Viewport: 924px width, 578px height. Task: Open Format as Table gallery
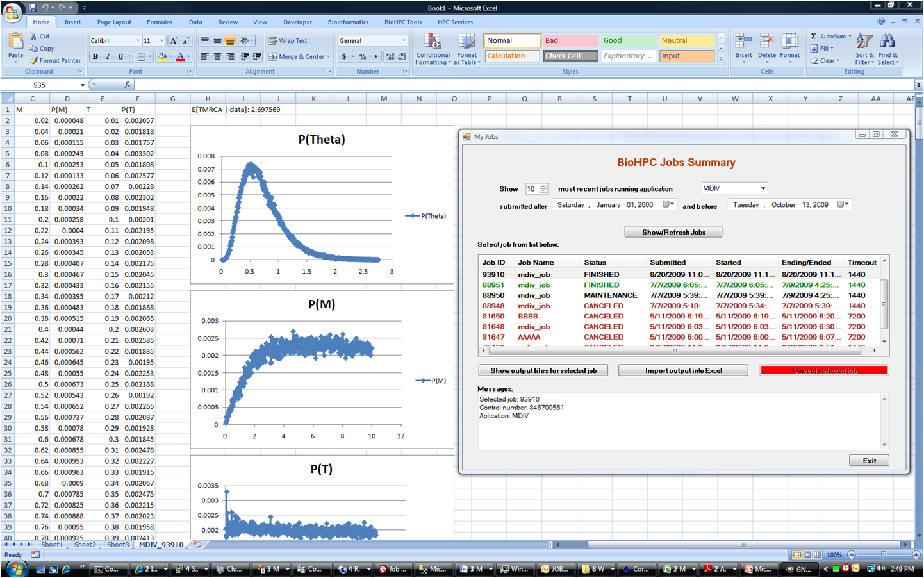click(467, 49)
